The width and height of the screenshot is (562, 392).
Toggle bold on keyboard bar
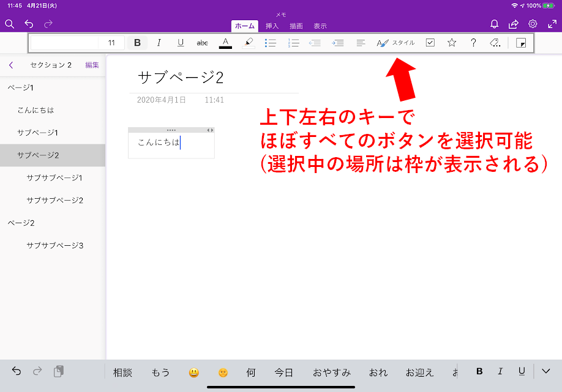point(479,371)
